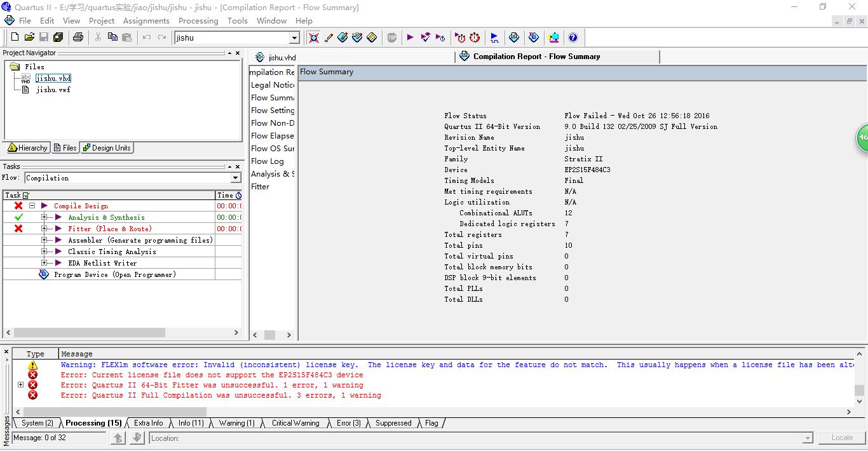Image resolution: width=868 pixels, height=451 pixels.
Task: Expand the Fitter (Place & Route) task
Action: tap(44, 229)
